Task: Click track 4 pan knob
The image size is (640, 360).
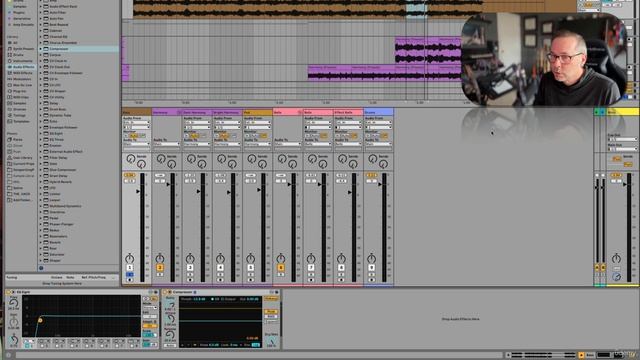Action: pos(220,258)
